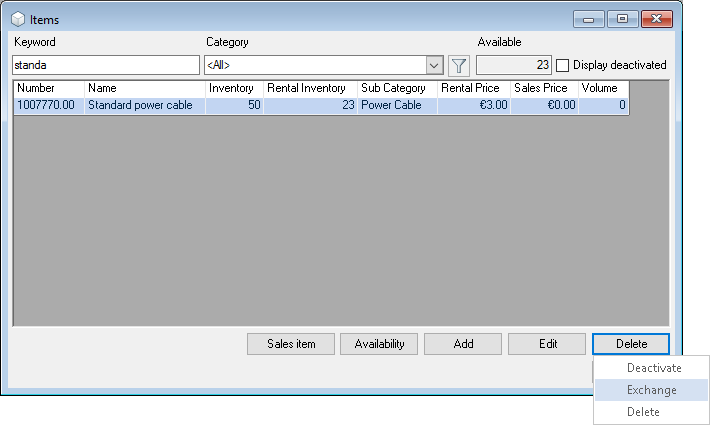Click the Available count field
Image resolution: width=714 pixels, height=428 pixels.
click(x=514, y=66)
